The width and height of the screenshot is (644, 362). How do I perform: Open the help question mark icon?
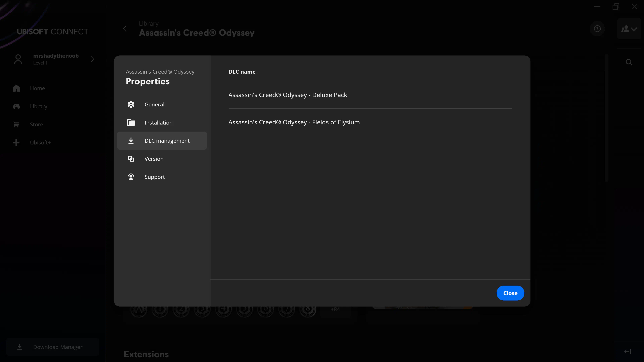pos(597,29)
